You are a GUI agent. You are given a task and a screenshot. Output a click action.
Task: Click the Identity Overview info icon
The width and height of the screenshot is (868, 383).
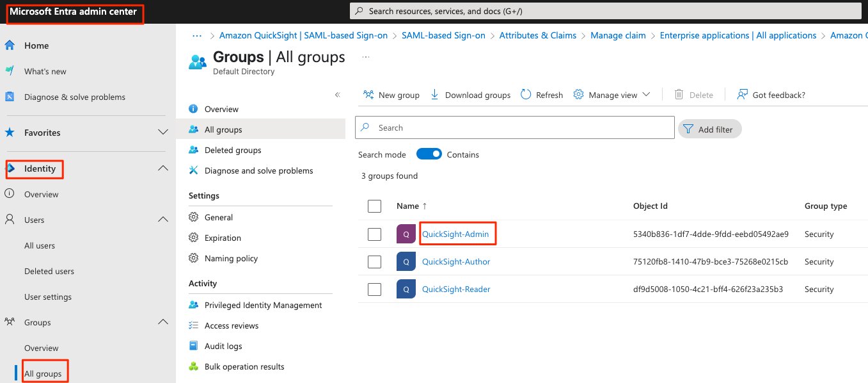10,194
